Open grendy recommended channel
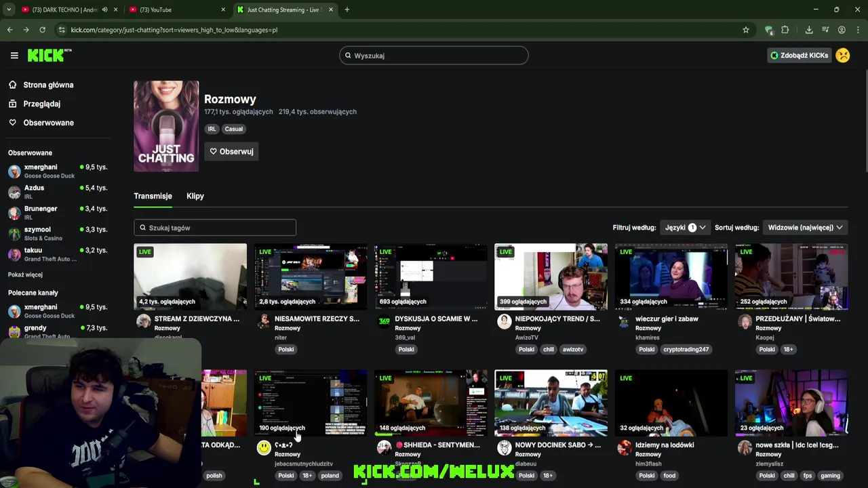 click(x=58, y=331)
